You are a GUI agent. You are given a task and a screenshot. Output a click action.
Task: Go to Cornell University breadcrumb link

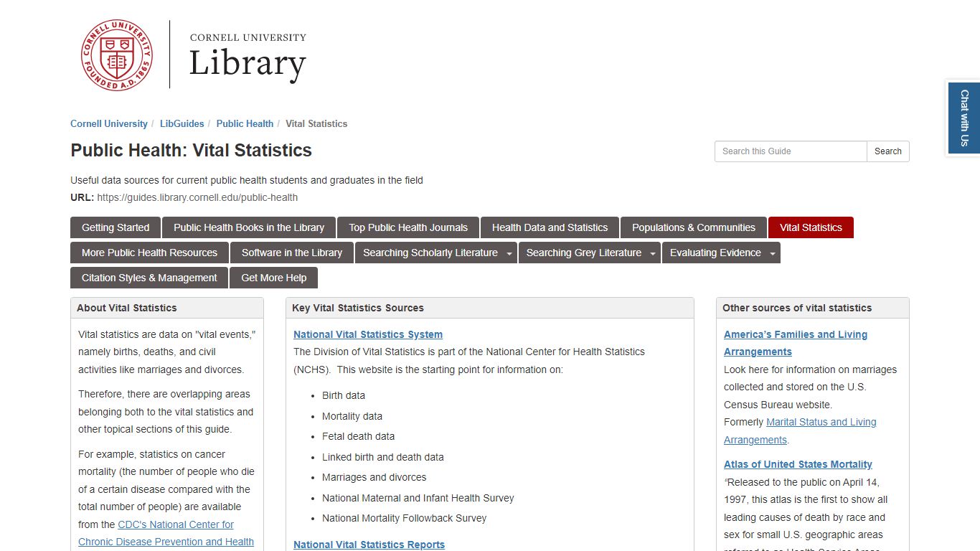point(109,123)
